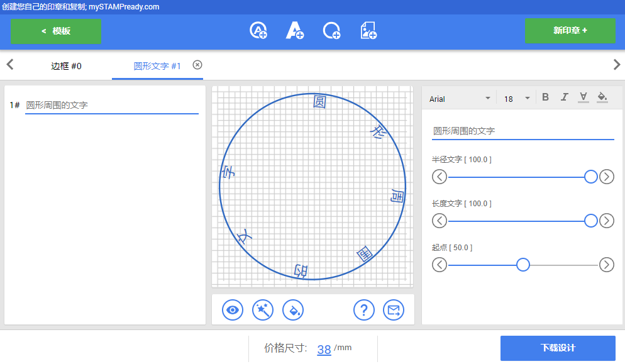Expand the next element arrow on right
The image size is (625, 364).
point(616,64)
